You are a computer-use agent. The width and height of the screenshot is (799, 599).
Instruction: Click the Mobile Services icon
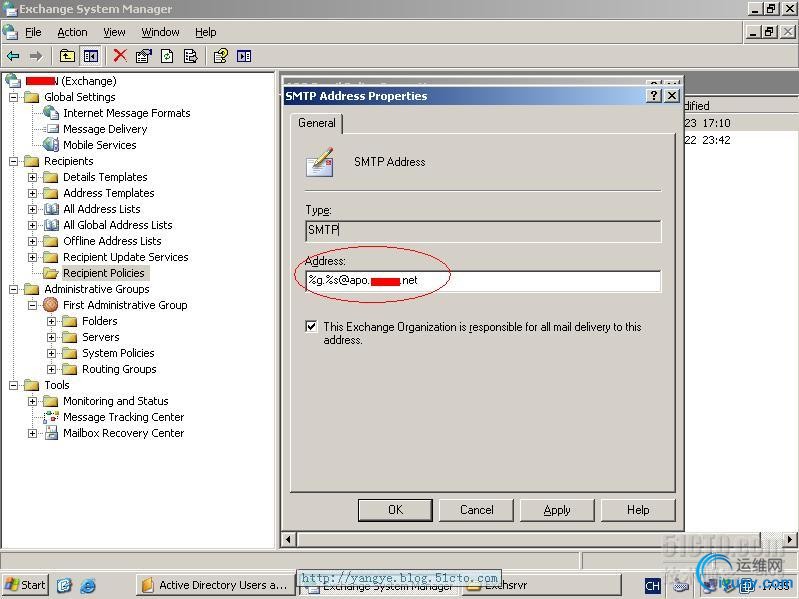(x=51, y=145)
